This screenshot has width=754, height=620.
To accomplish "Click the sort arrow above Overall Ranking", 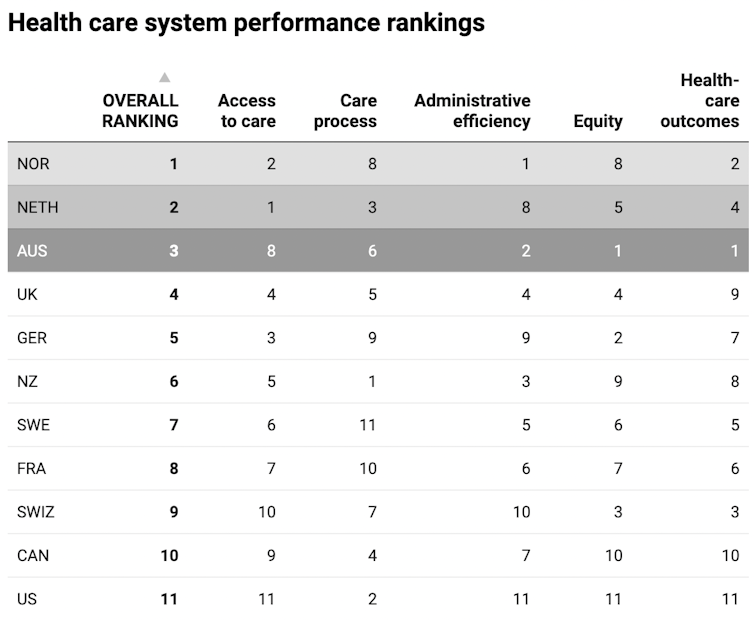I will point(165,78).
